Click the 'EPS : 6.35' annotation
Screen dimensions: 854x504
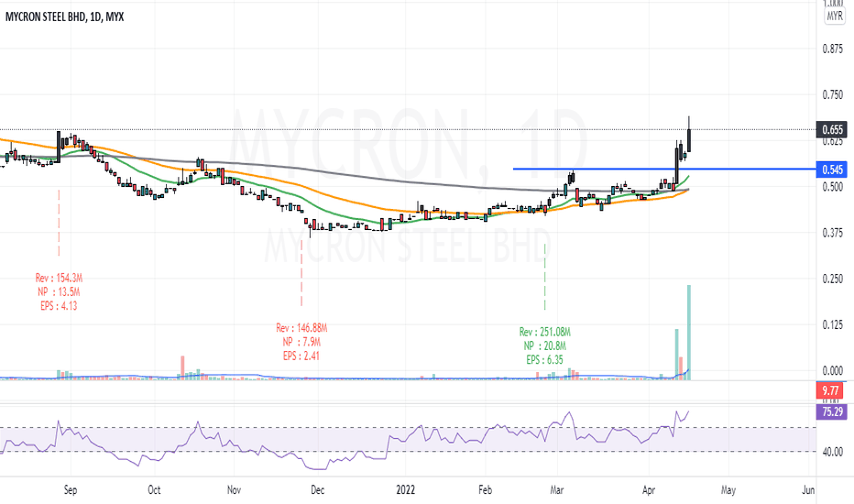pos(544,359)
